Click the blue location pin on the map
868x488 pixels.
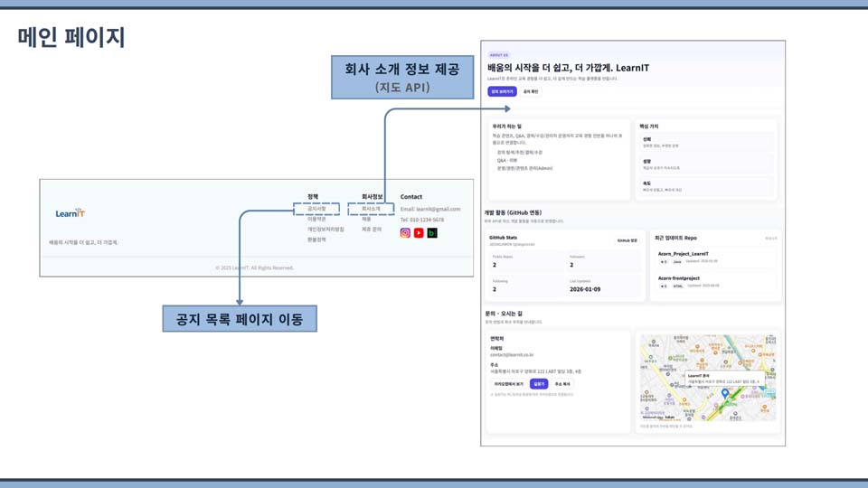[725, 394]
